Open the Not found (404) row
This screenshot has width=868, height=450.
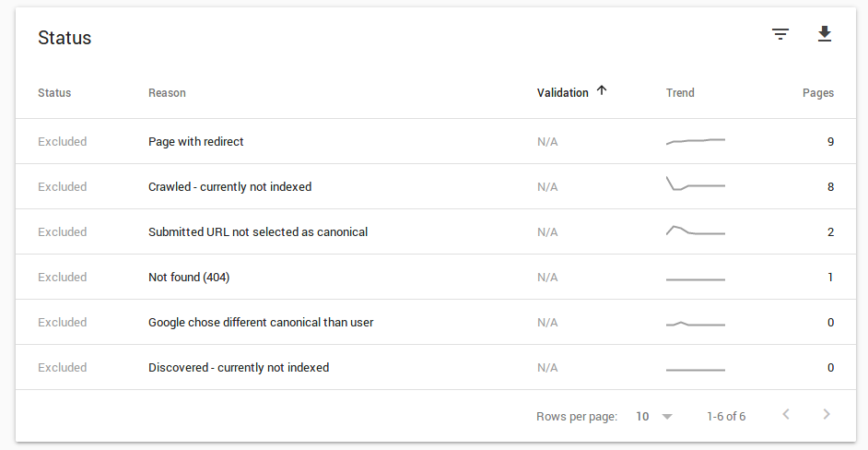coord(187,278)
